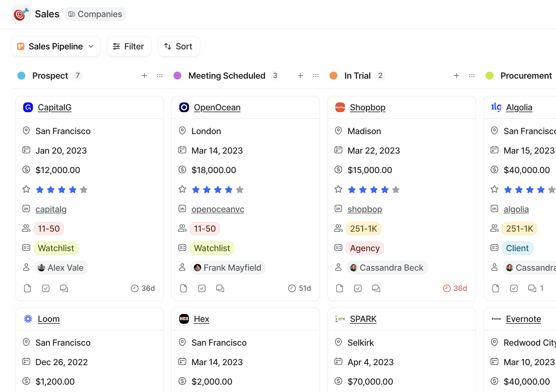The image size is (556, 392).
Task: Click the 36d time indicator on CapitalG
Action: 143,288
